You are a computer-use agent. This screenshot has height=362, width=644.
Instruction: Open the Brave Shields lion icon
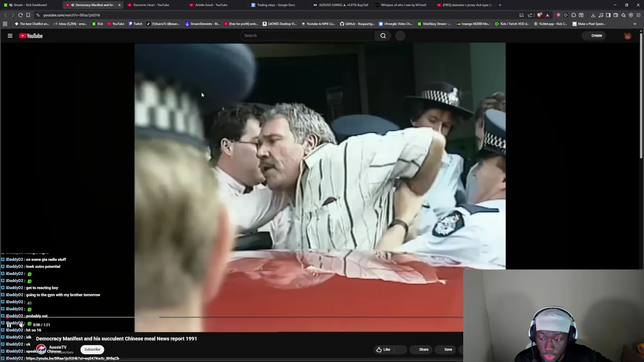[x=539, y=15]
